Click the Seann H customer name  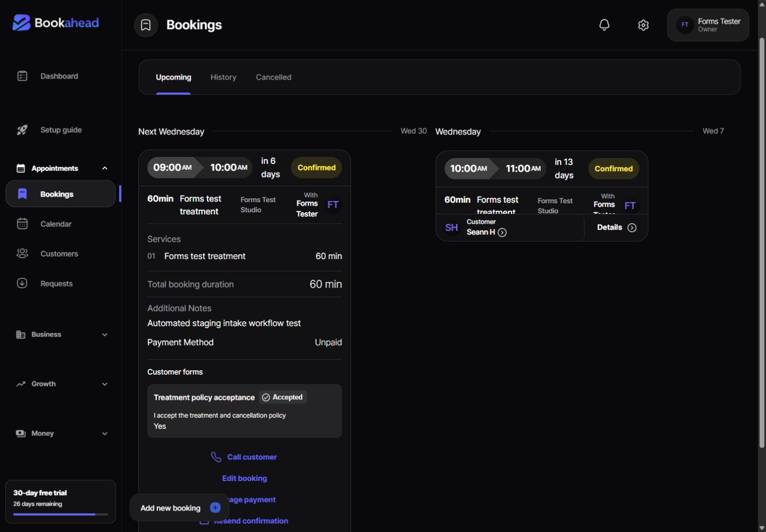tap(481, 232)
